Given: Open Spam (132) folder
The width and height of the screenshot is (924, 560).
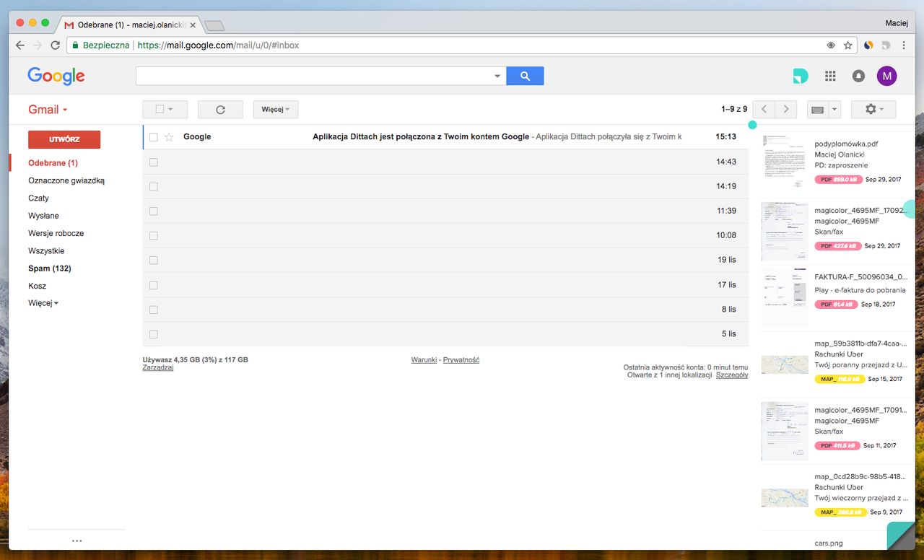Looking at the screenshot, I should [x=49, y=268].
